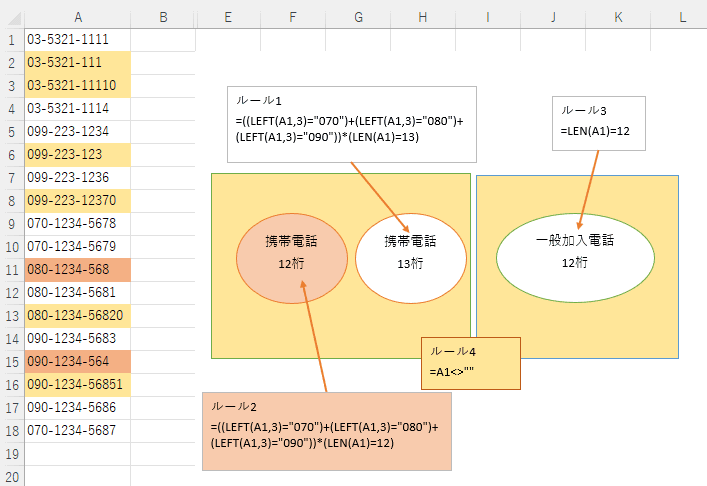Click empty cell A19

pos(78,454)
